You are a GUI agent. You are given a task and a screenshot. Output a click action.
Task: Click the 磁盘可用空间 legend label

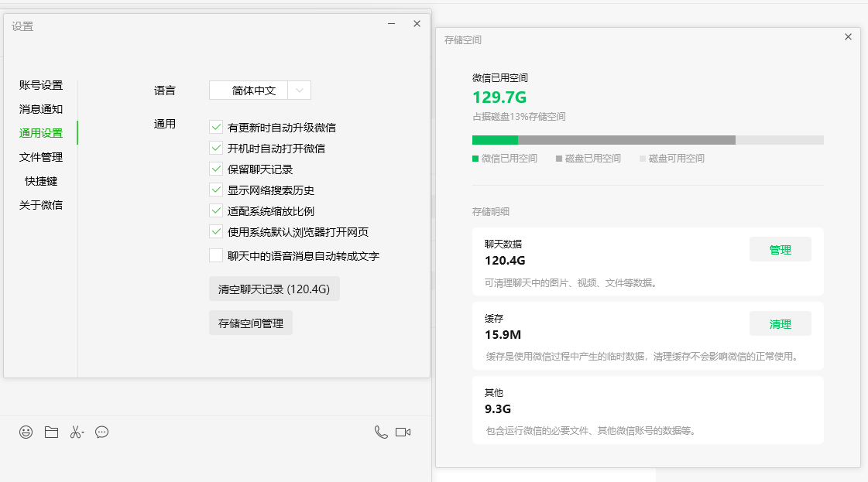[x=677, y=159]
